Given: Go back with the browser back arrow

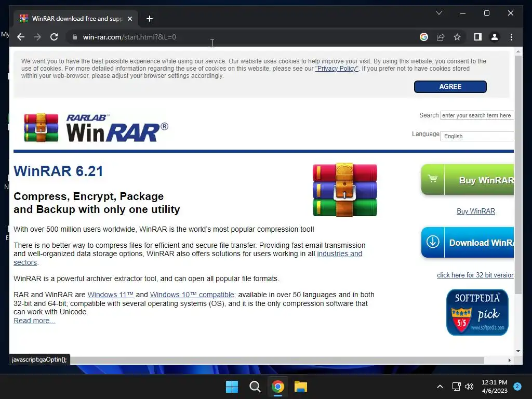Looking at the screenshot, I should point(21,37).
